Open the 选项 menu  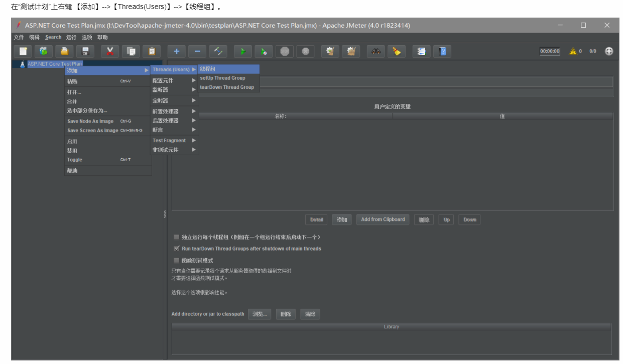pyautogui.click(x=87, y=37)
